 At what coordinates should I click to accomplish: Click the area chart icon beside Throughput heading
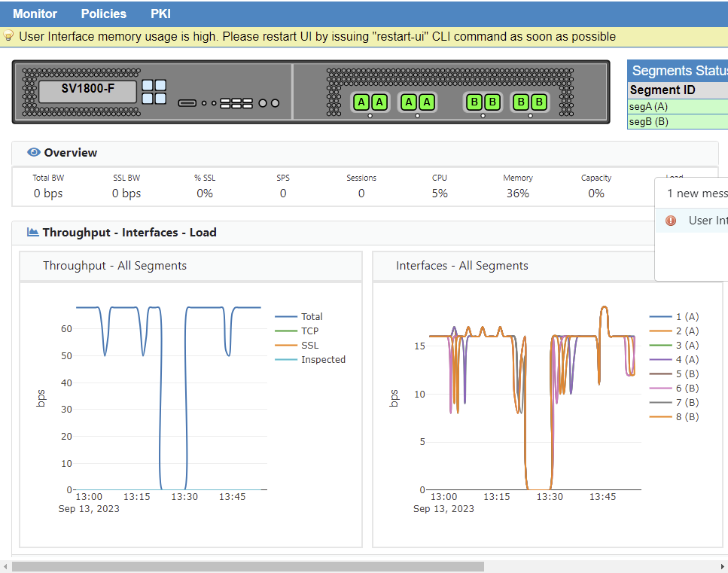pos(33,232)
